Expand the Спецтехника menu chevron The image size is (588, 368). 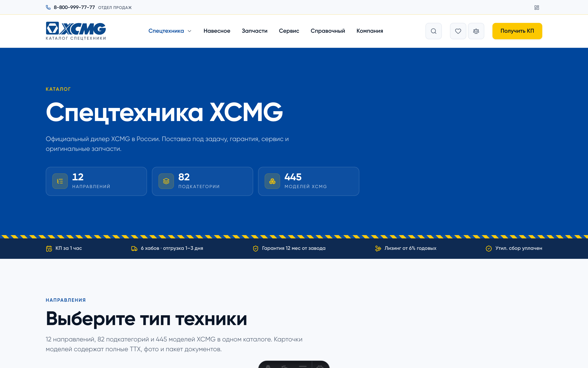coord(190,31)
